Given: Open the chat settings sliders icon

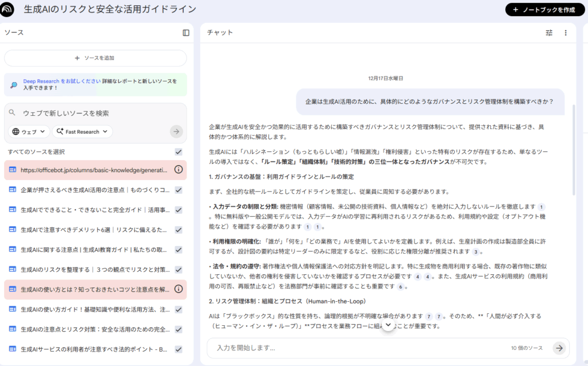Looking at the screenshot, I should coord(550,33).
